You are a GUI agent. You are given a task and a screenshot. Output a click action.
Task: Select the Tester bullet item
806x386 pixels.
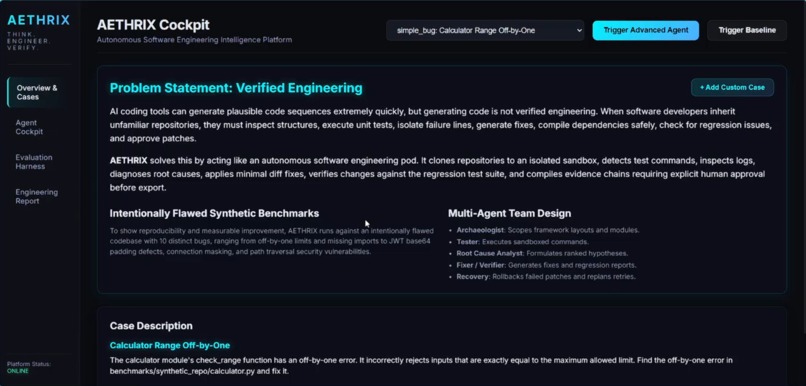522,242
